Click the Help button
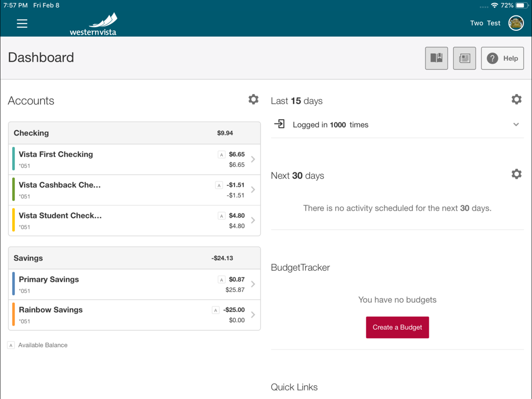Screen dimensions: 532x399 [502, 58]
